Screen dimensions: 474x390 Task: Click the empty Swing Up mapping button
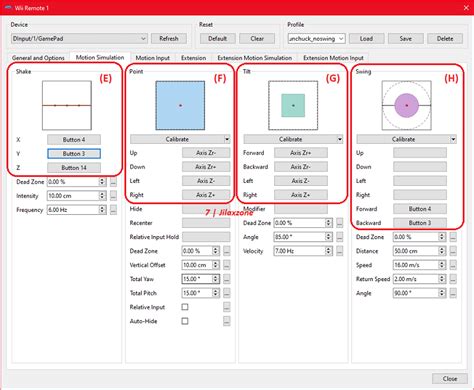pyautogui.click(x=420, y=153)
